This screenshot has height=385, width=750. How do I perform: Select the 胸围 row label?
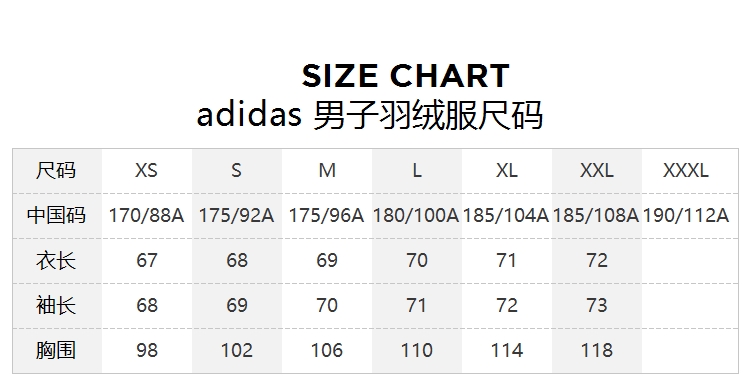coord(56,350)
